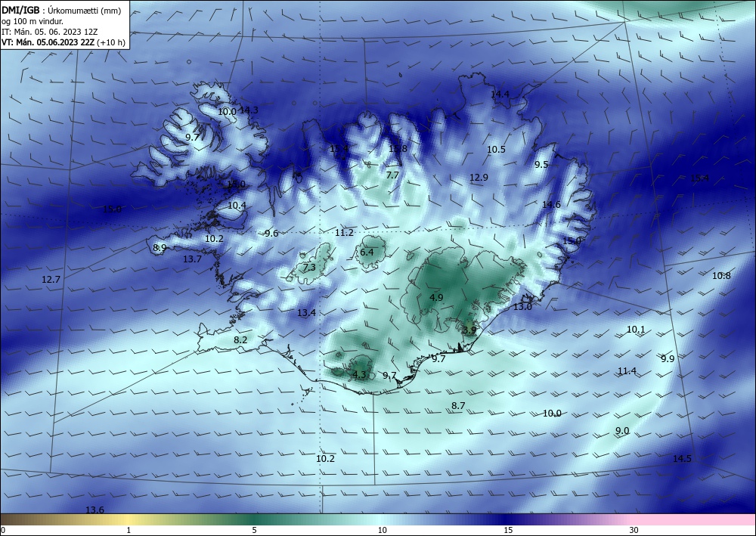The height and width of the screenshot is (536, 756).
Task: Select the 14.3 value label
Action: [249, 110]
